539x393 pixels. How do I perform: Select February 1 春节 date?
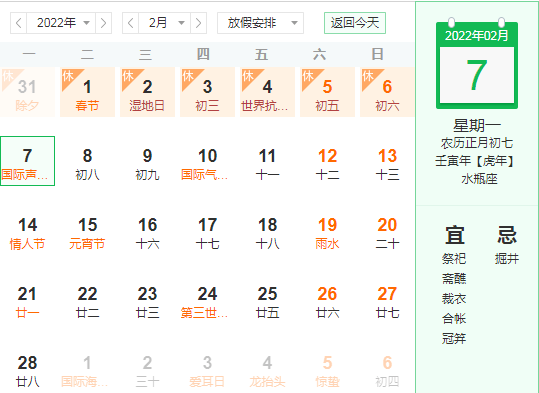[x=87, y=92]
